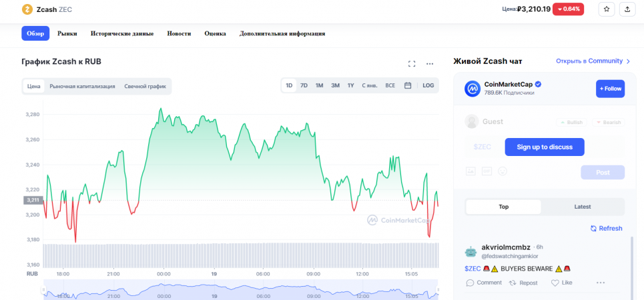Follow the CoinMarketCap account
The height and width of the screenshot is (300, 644).
611,89
